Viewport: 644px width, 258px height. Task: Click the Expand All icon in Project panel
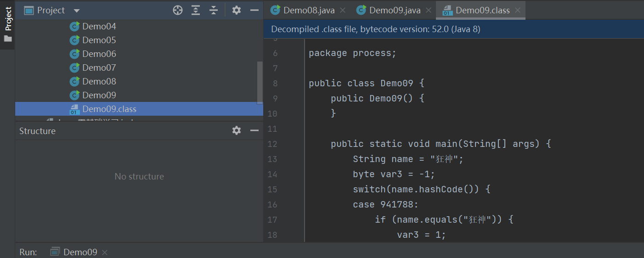[196, 10]
